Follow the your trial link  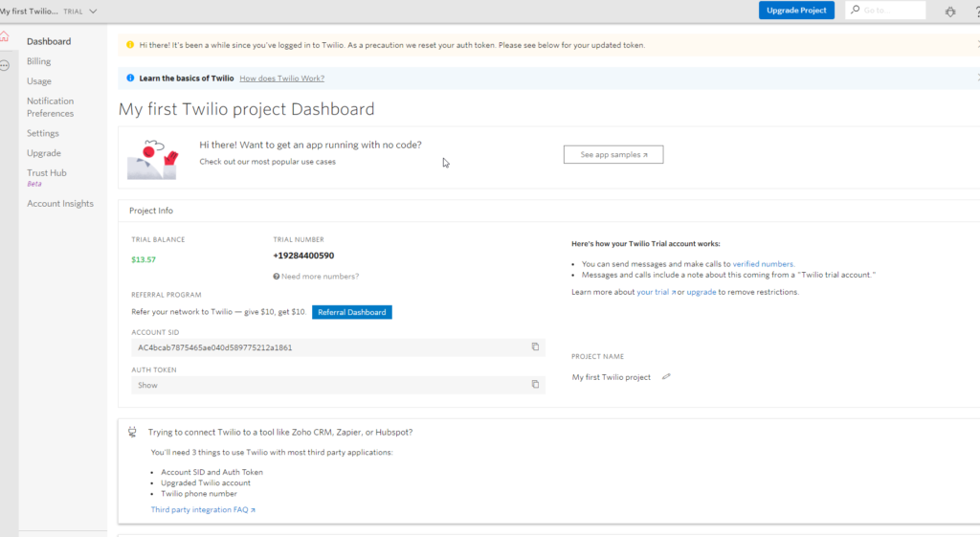tap(656, 292)
